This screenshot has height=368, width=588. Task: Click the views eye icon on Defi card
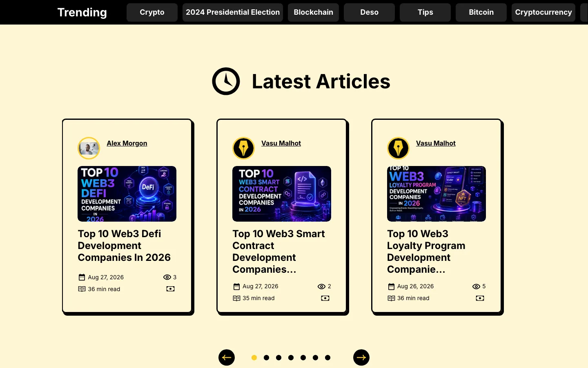[167, 277]
